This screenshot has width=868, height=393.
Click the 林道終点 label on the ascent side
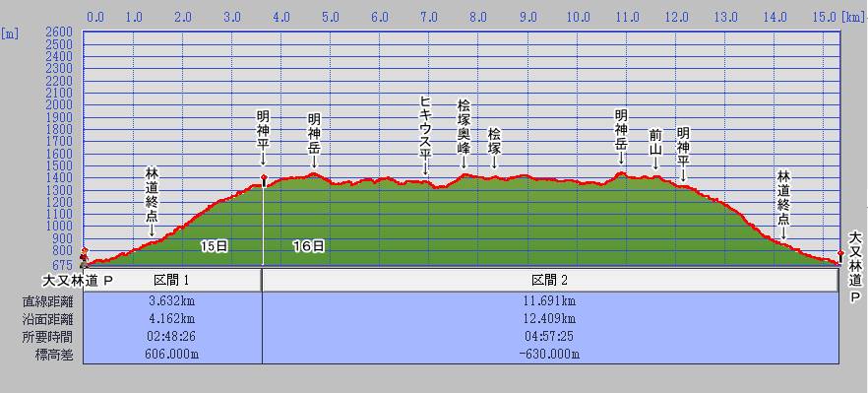153,194
